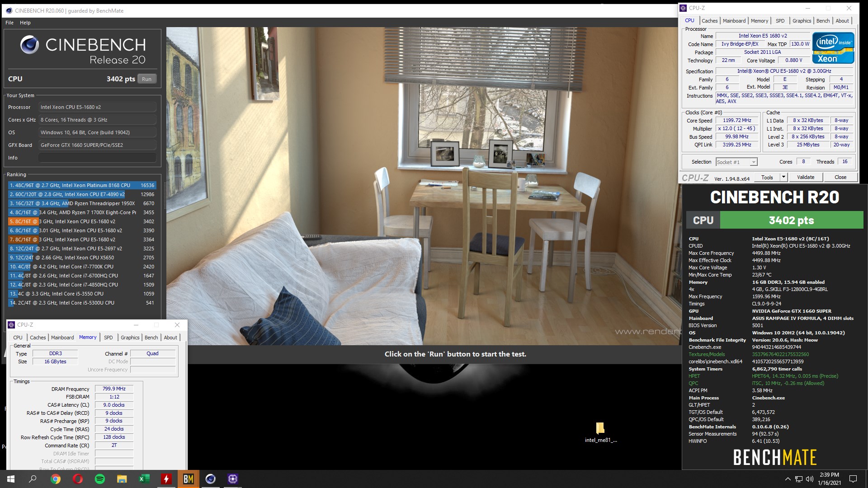Open Caches tab in bottom-left CPU-Z

(38, 338)
